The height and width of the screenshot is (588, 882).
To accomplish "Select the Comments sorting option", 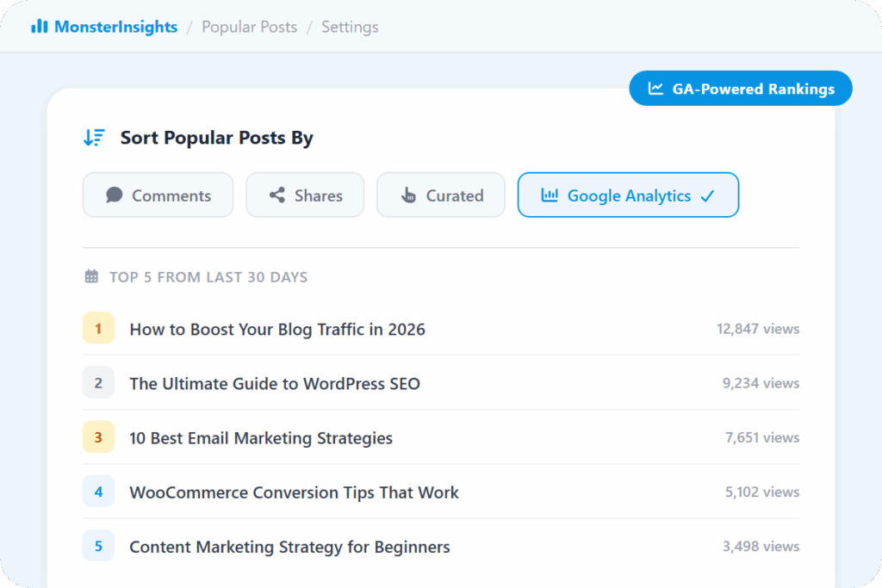I will tap(158, 195).
